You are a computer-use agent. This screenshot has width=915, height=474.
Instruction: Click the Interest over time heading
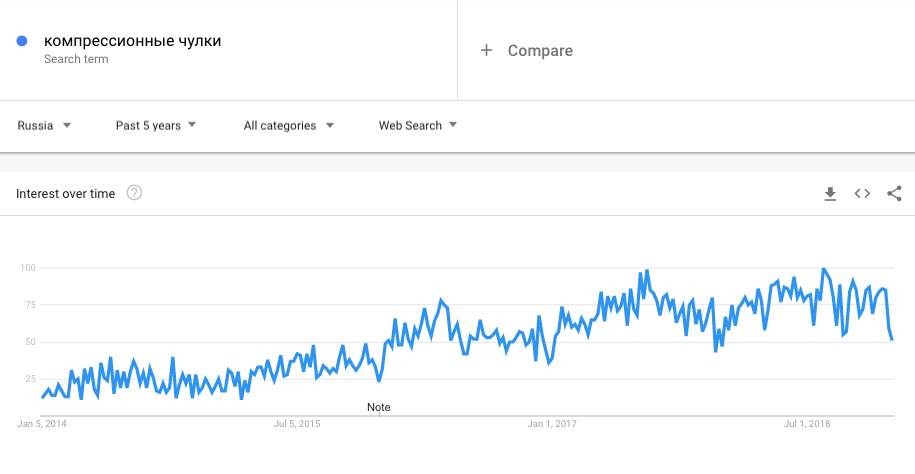point(66,194)
